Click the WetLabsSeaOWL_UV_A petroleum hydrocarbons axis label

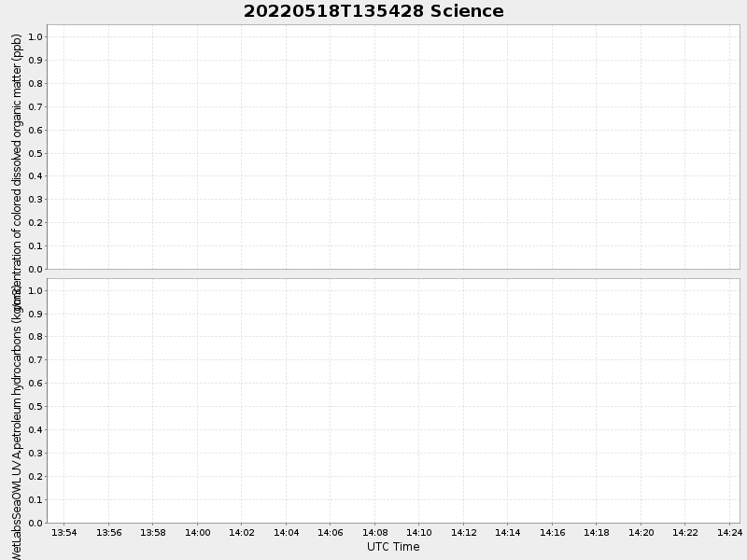pyautogui.click(x=17, y=422)
